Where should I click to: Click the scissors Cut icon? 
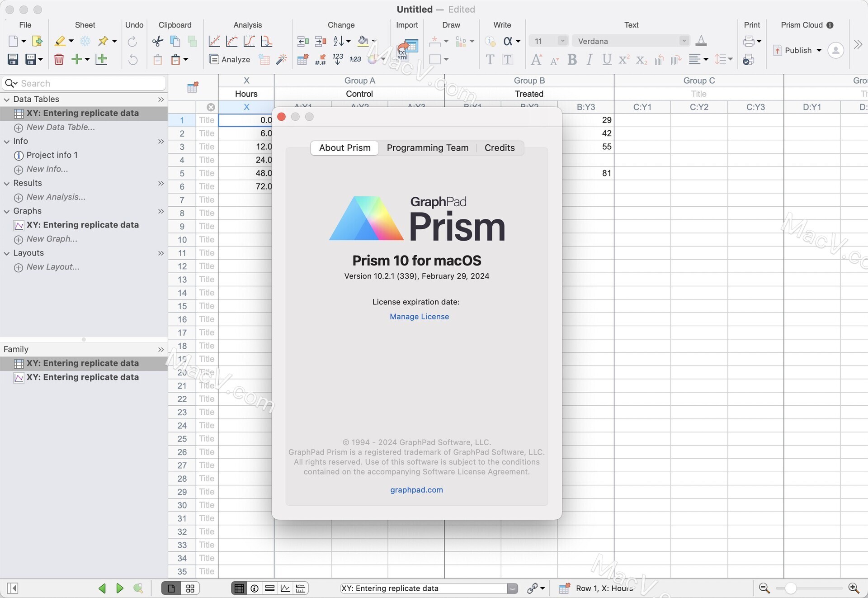tap(158, 41)
